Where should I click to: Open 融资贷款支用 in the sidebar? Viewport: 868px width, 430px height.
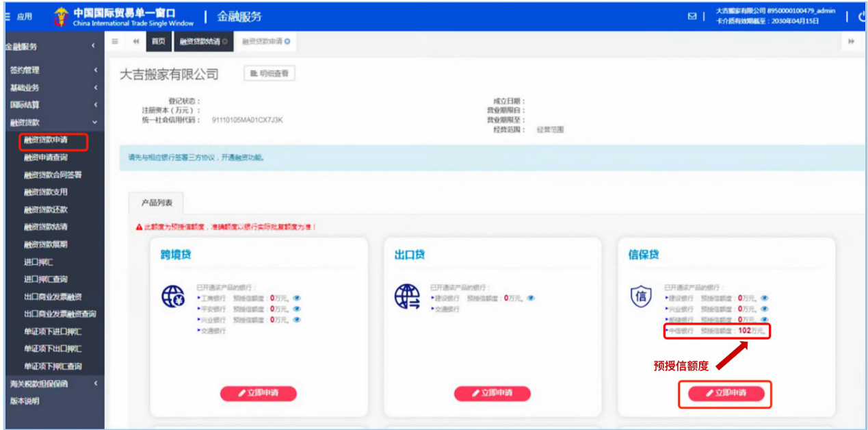45,192
